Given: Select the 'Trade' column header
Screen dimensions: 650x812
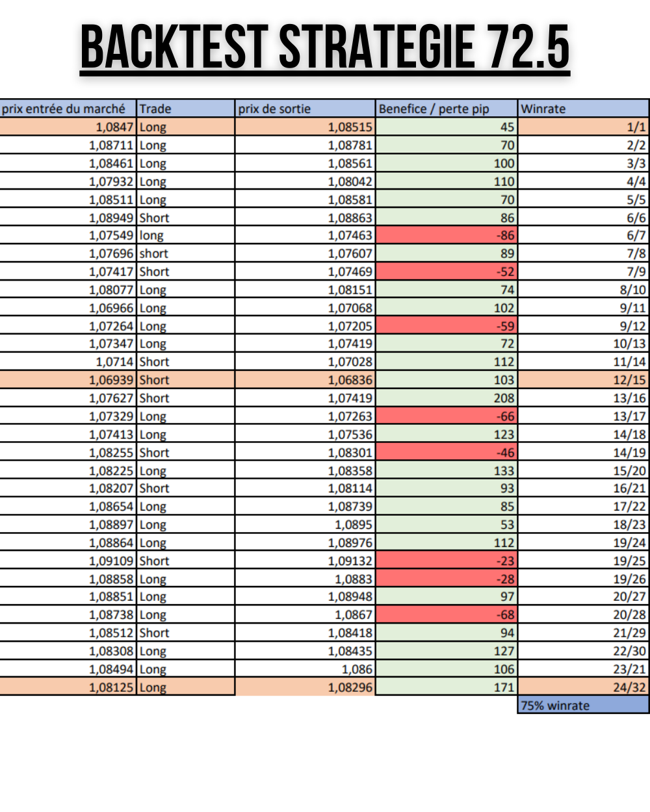Looking at the screenshot, I should click(185, 108).
